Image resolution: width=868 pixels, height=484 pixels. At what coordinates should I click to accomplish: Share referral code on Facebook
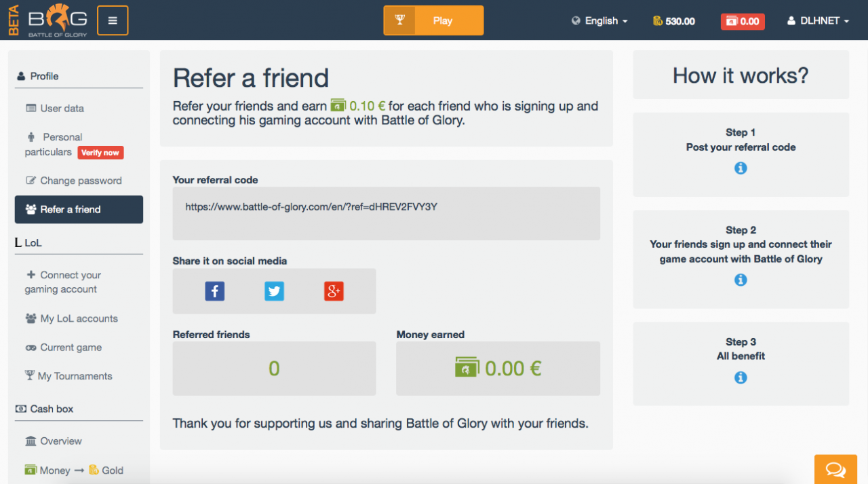point(214,291)
